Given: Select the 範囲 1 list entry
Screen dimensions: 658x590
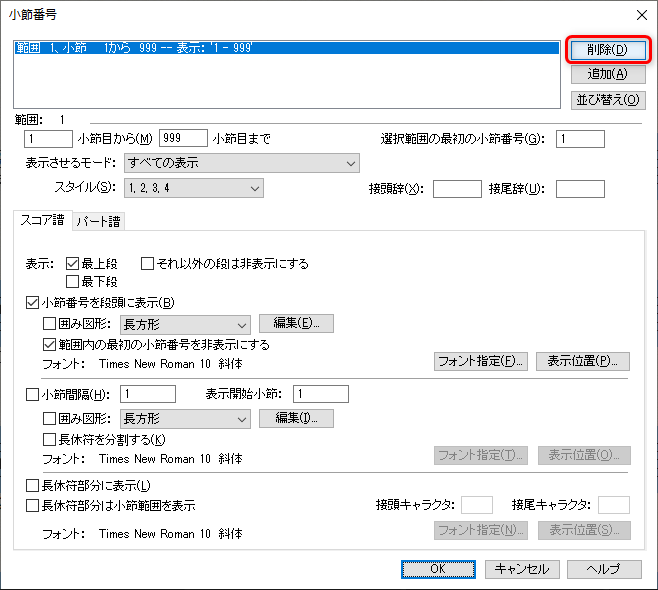Looking at the screenshot, I should pos(287,48).
